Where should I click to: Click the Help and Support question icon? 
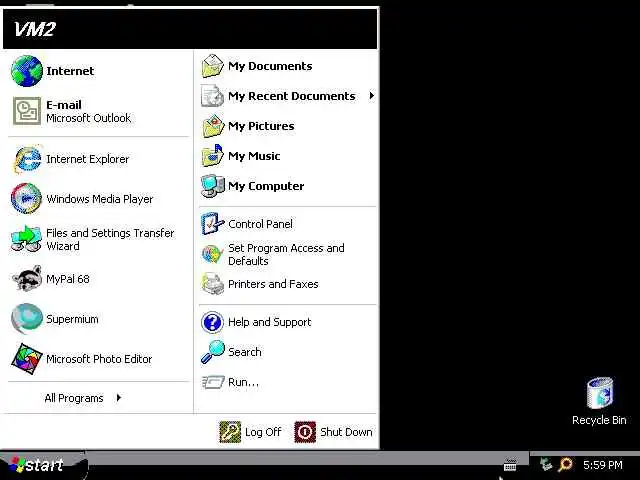click(212, 322)
